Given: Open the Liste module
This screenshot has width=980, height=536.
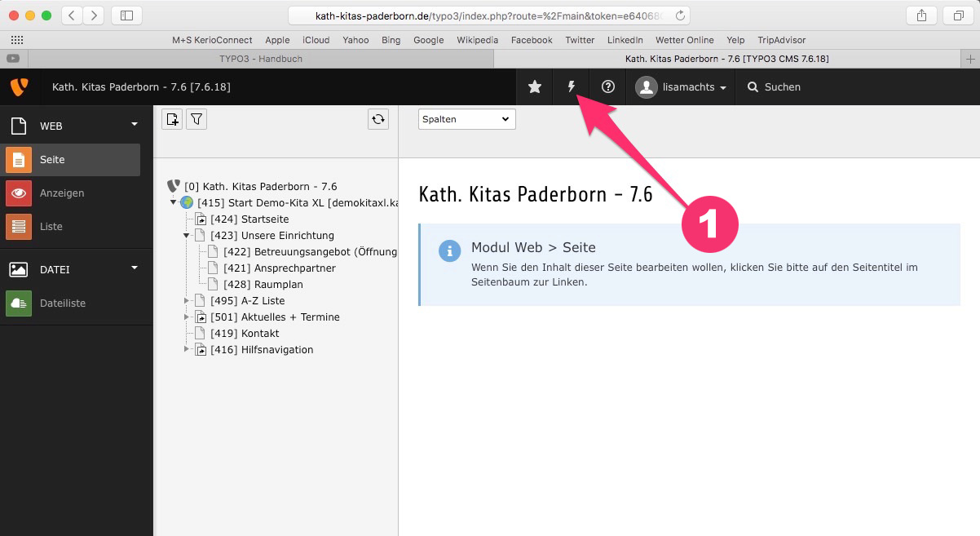Looking at the screenshot, I should (x=51, y=227).
